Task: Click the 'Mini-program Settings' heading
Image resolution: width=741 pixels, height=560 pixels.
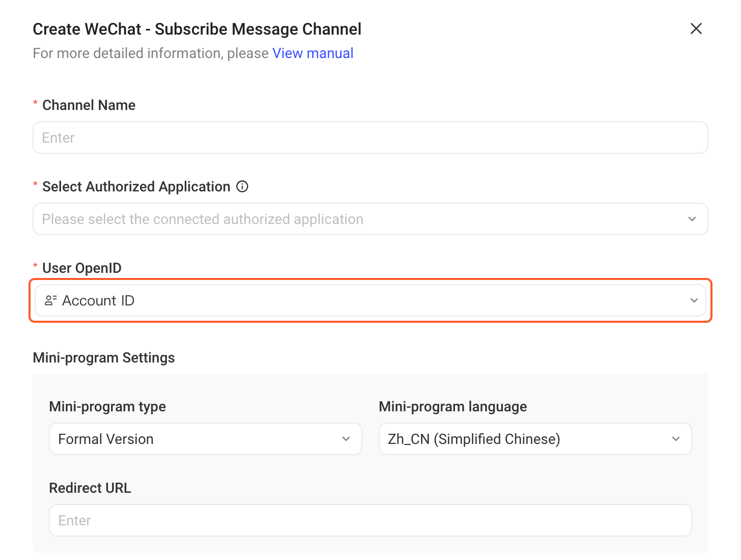Action: point(104,358)
